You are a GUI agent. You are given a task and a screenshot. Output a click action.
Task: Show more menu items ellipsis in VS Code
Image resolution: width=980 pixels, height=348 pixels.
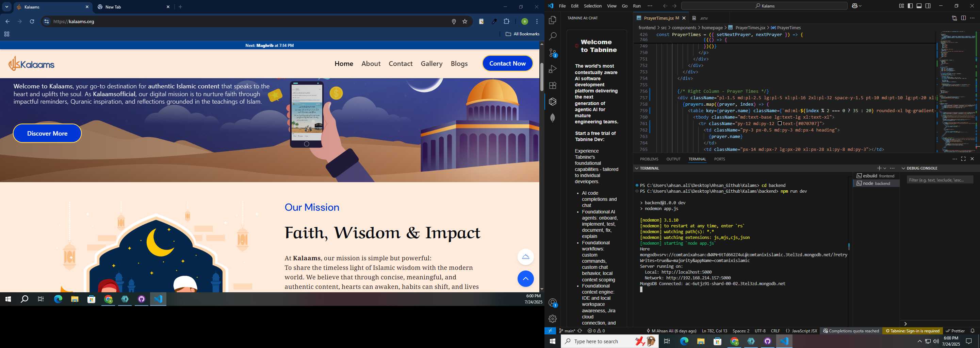650,6
